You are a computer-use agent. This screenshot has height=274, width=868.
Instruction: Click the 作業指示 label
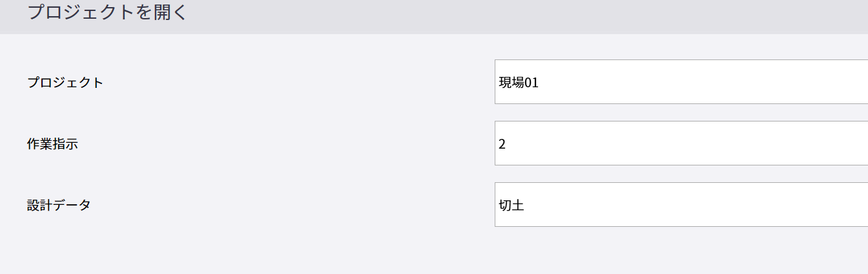pyautogui.click(x=52, y=144)
